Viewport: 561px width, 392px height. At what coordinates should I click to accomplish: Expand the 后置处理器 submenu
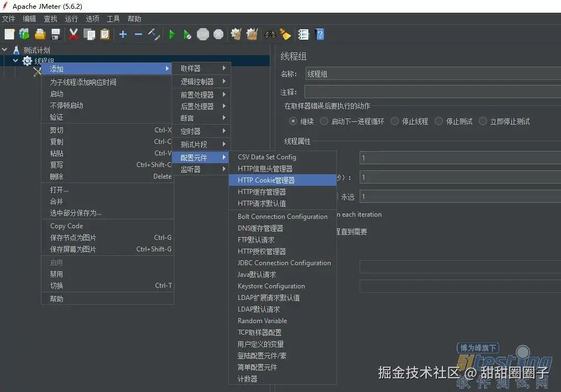tap(201, 106)
